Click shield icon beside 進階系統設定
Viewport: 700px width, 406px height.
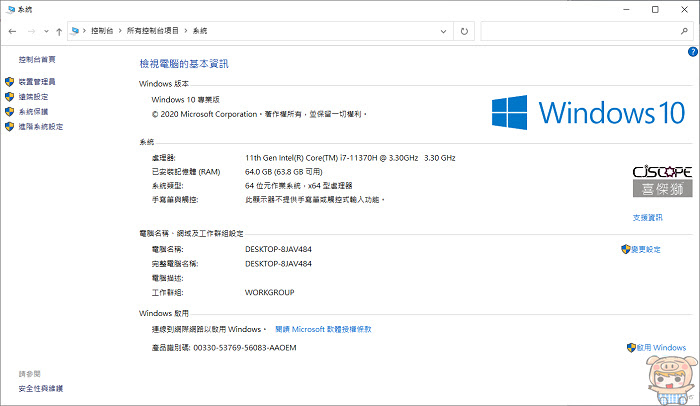coord(9,127)
